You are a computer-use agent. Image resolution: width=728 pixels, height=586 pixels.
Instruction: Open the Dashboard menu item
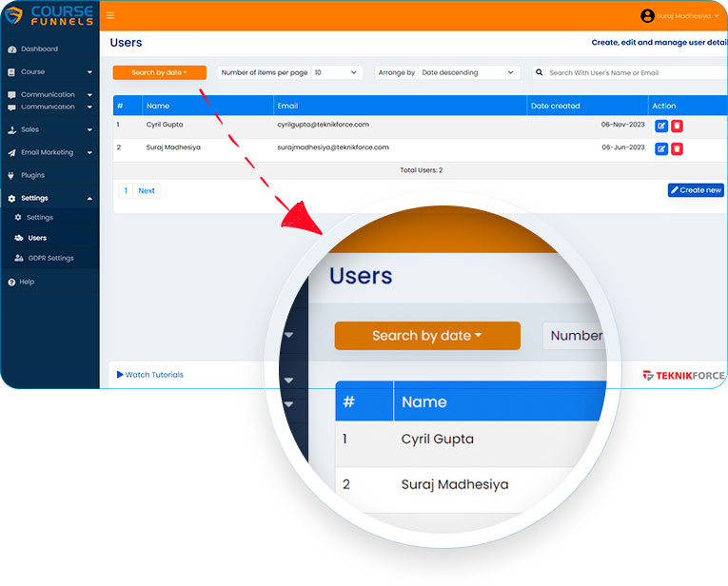pos(39,49)
